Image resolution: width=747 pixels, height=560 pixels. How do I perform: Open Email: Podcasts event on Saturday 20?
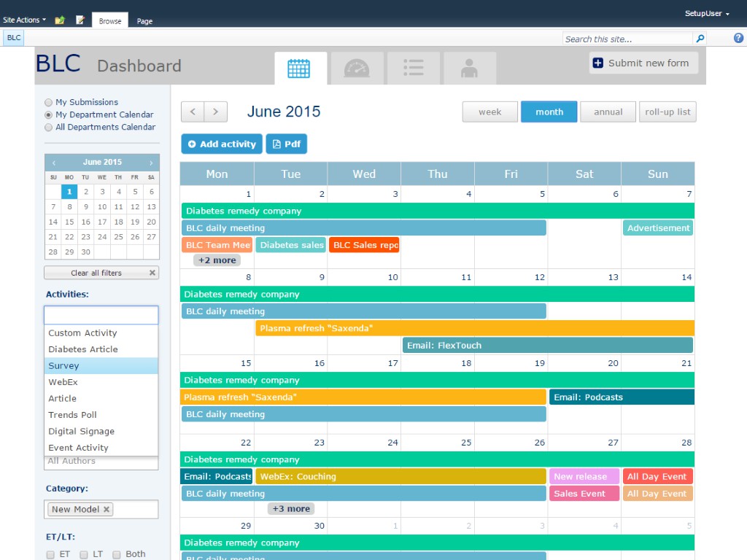[622, 397]
